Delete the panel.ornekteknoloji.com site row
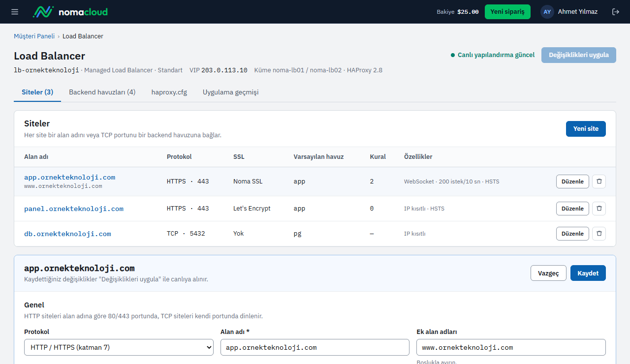Screen dimensions: 630x364 (x=599, y=209)
